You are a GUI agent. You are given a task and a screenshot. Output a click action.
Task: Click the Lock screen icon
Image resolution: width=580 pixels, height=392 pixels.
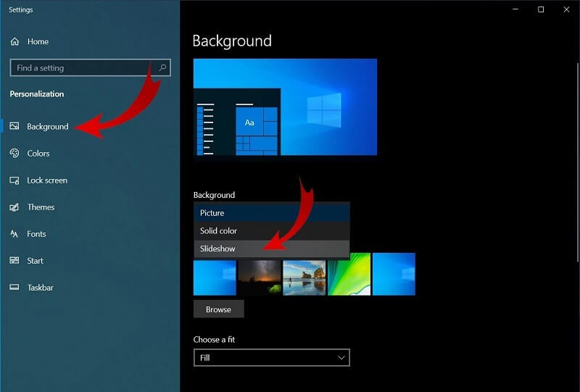[14, 180]
